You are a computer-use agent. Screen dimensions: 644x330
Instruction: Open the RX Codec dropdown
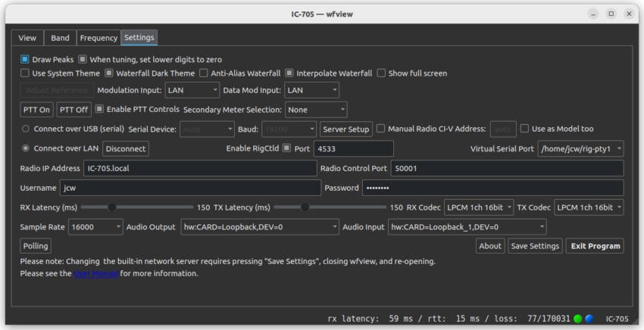(479, 207)
